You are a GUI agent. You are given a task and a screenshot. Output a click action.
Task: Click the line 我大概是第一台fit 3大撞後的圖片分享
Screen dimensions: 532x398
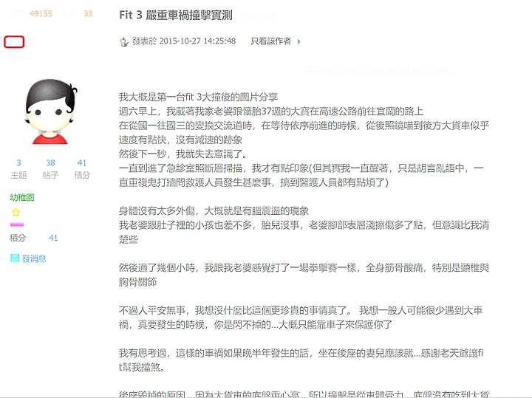(x=198, y=97)
